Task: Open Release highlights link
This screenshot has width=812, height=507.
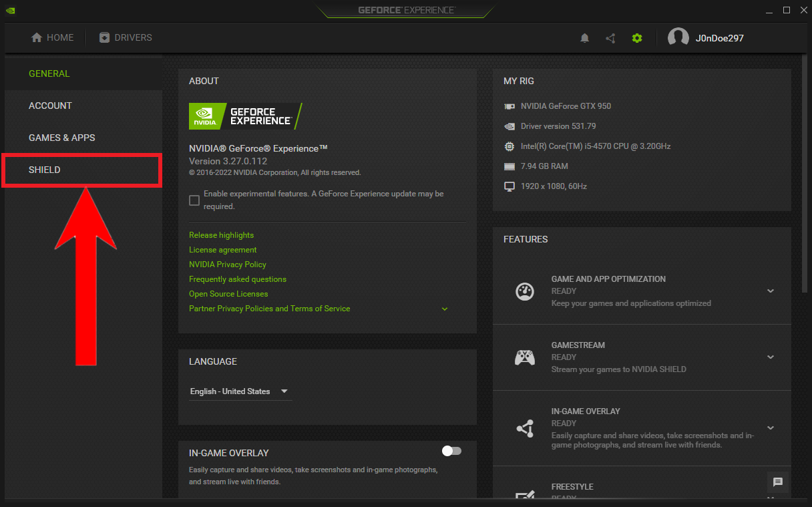Action: (221, 235)
